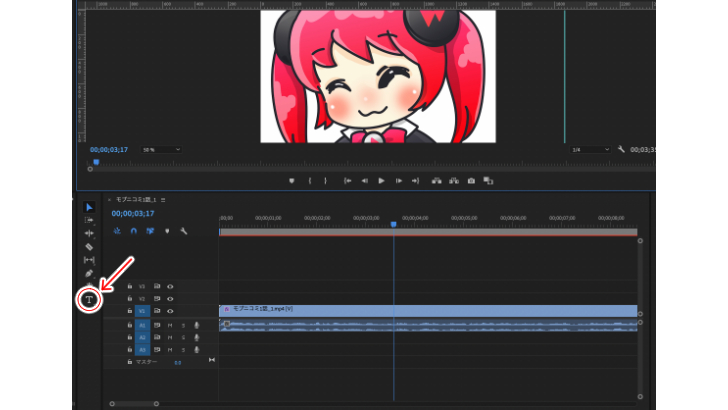Select the モブニコミ video clip on V1
The image size is (728, 410).
428,311
